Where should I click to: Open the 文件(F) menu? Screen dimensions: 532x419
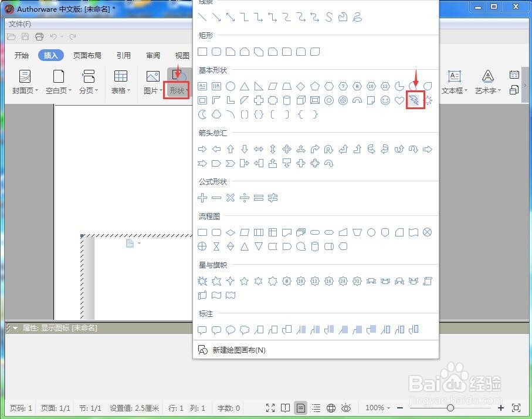tap(20, 24)
